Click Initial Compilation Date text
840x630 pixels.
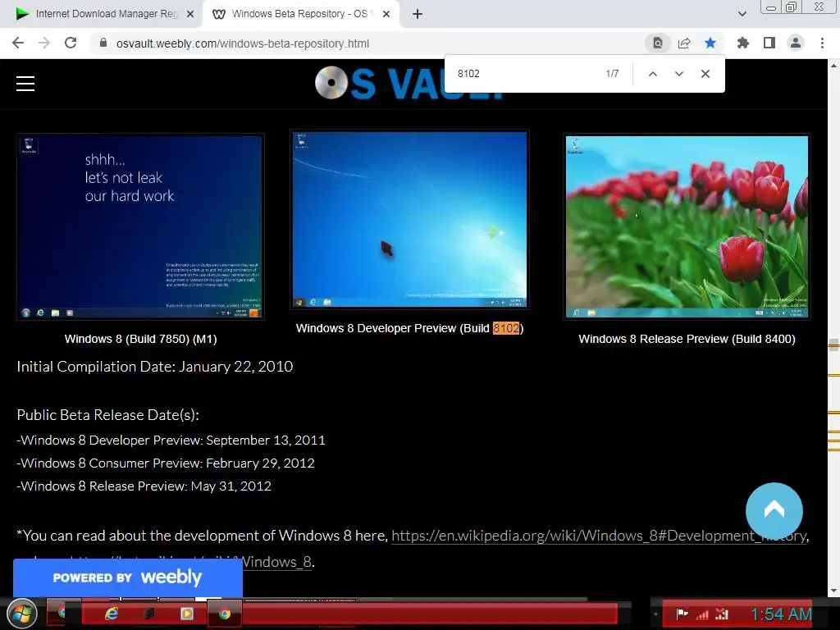click(x=155, y=367)
